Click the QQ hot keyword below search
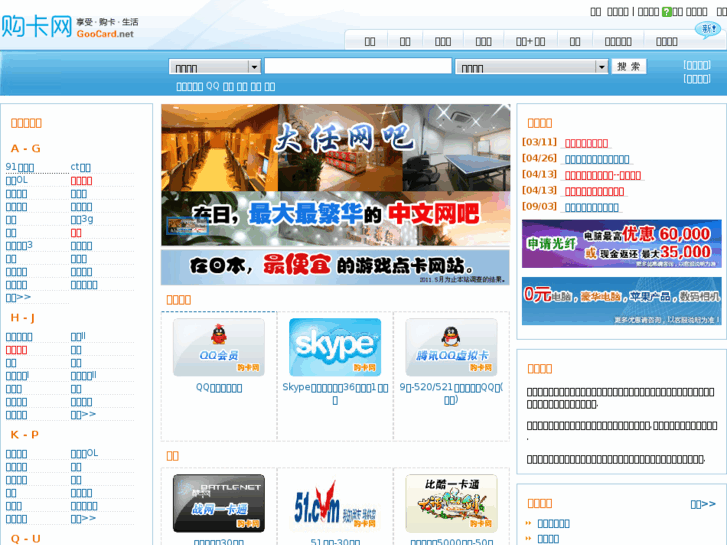The width and height of the screenshot is (727, 545). coord(212,86)
